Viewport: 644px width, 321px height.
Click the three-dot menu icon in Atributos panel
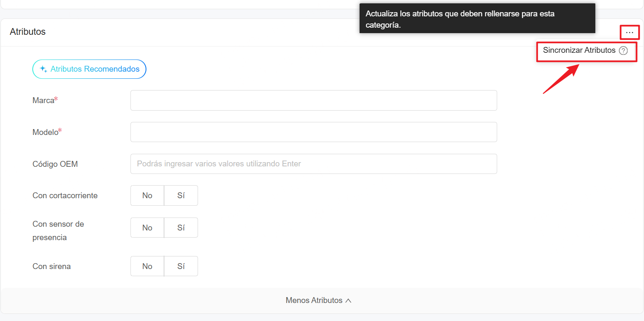tap(629, 32)
